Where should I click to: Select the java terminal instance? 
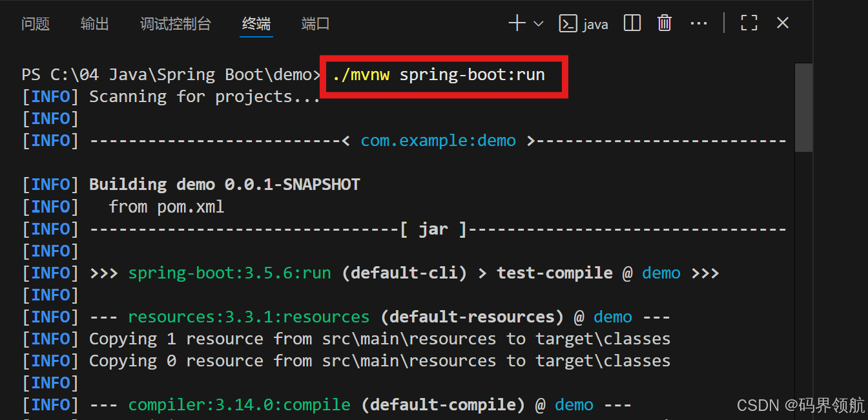click(x=584, y=24)
